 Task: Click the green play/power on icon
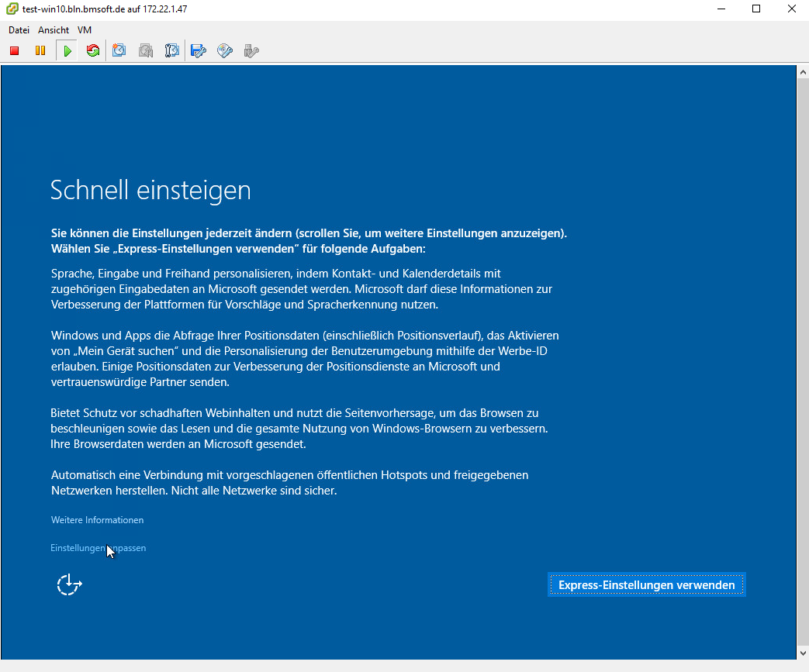click(67, 50)
